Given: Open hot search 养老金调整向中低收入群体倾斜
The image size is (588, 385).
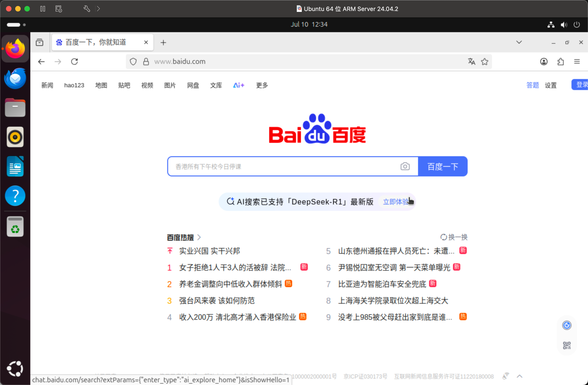Looking at the screenshot, I should [231, 284].
